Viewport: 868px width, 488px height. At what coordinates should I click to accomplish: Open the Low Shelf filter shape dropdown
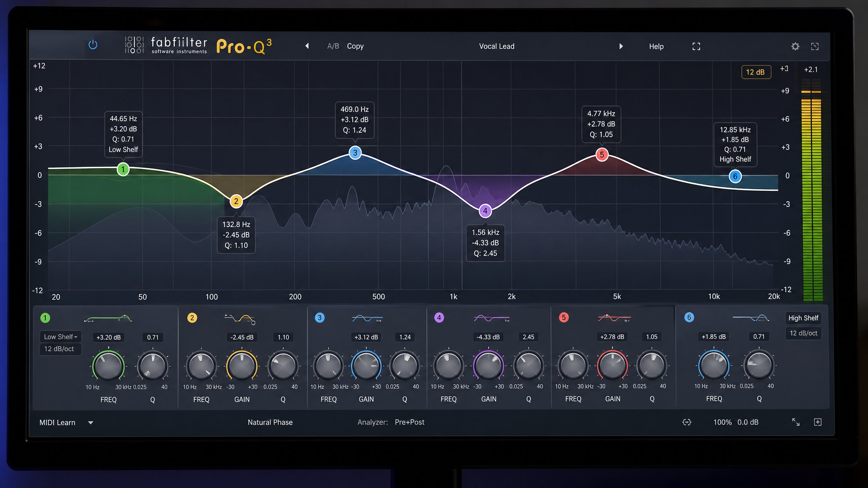(x=61, y=337)
